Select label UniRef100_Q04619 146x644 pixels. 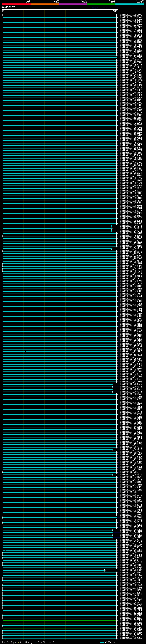pyautogui.click(x=131, y=618)
